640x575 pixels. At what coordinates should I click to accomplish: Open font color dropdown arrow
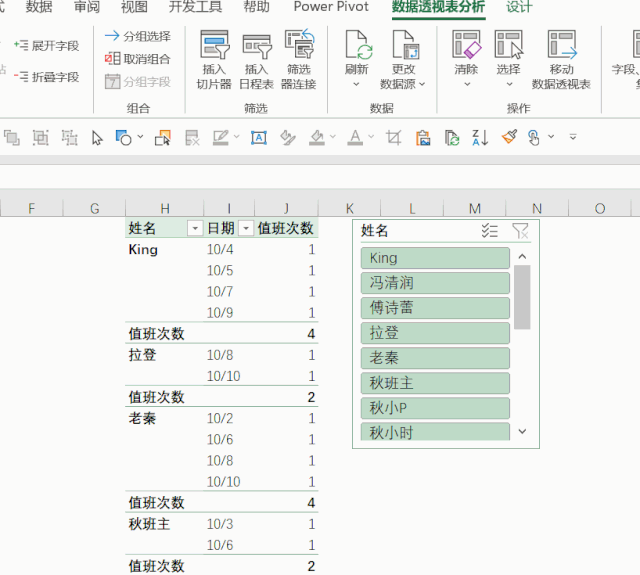(371, 137)
